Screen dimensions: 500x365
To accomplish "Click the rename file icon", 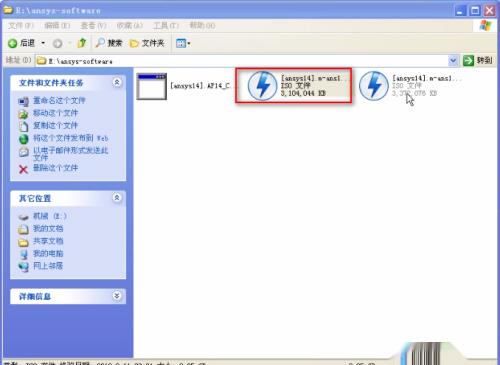I will (24, 101).
